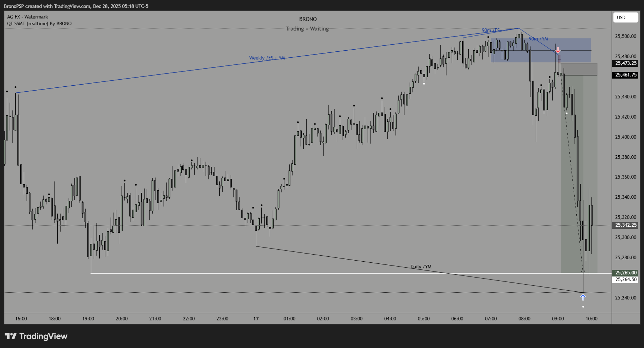Click the date 17 marker on time axis

pyautogui.click(x=256, y=319)
